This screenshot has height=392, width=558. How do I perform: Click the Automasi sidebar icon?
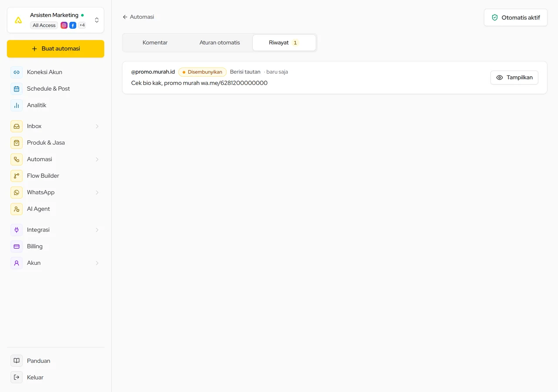pyautogui.click(x=17, y=159)
